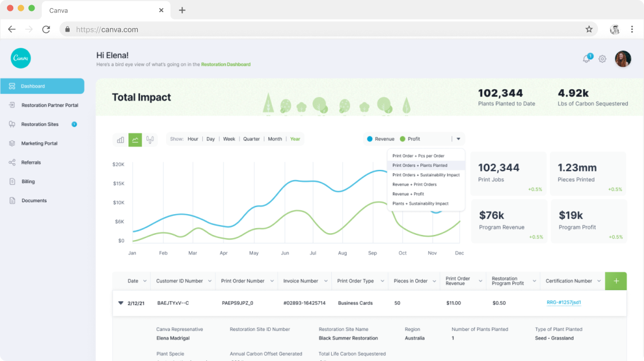The height and width of the screenshot is (361, 644).
Task: Open certification link RRG-#1257jsd1
Action: click(563, 303)
